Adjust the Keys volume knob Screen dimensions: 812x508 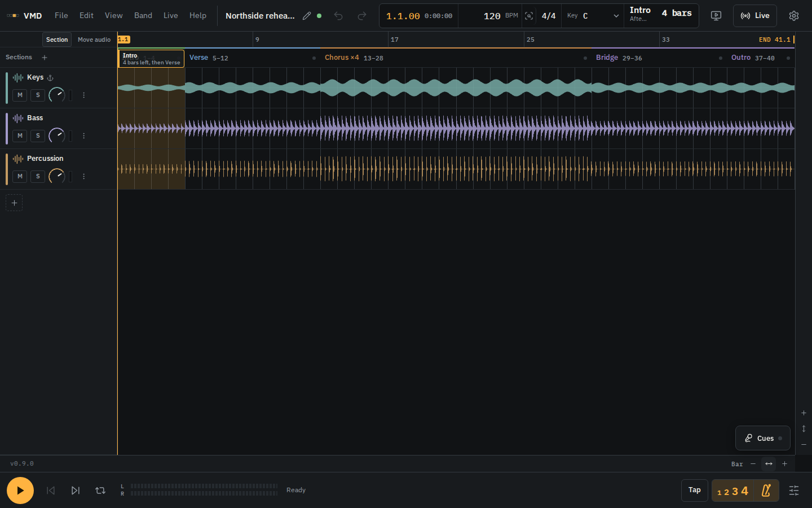[56, 95]
